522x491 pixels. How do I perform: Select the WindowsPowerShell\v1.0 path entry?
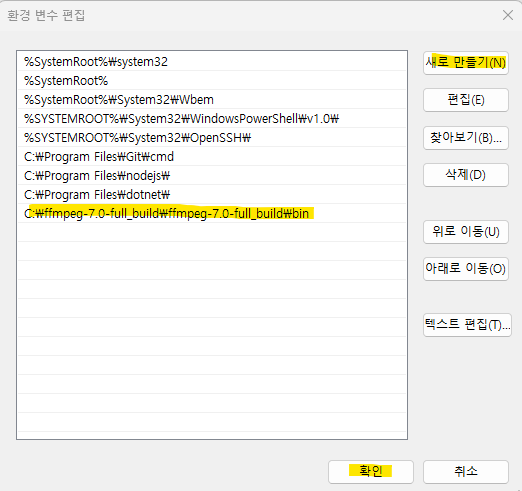click(212, 119)
